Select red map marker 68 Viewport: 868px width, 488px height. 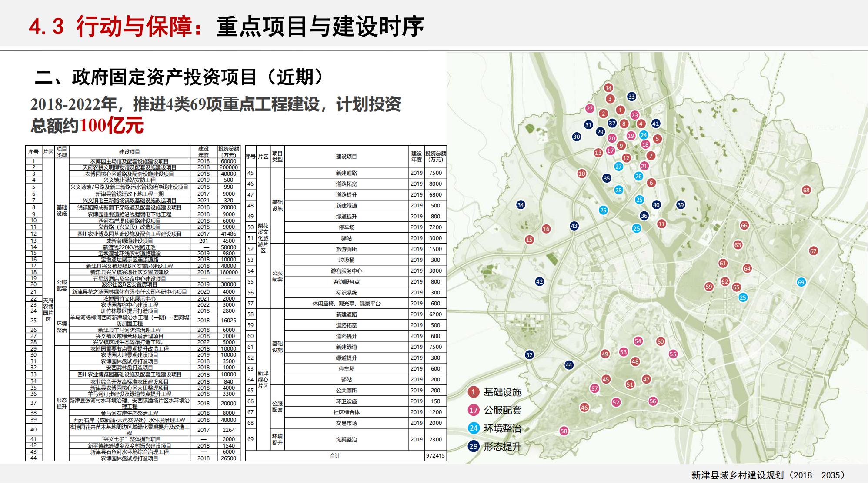(x=806, y=190)
